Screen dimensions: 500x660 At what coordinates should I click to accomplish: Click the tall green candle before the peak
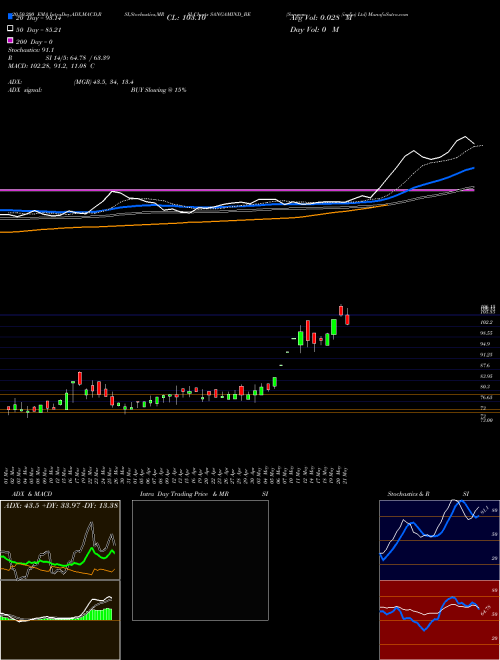pos(334,327)
